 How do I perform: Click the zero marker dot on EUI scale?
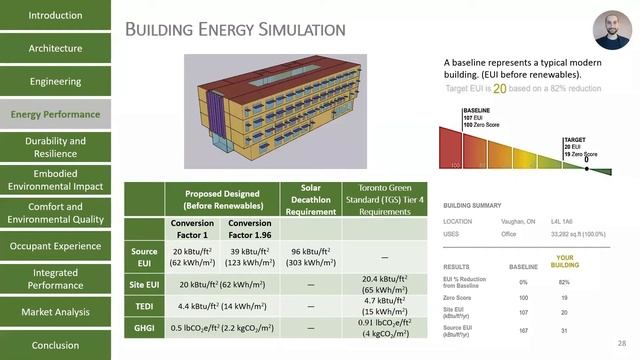tap(587, 169)
